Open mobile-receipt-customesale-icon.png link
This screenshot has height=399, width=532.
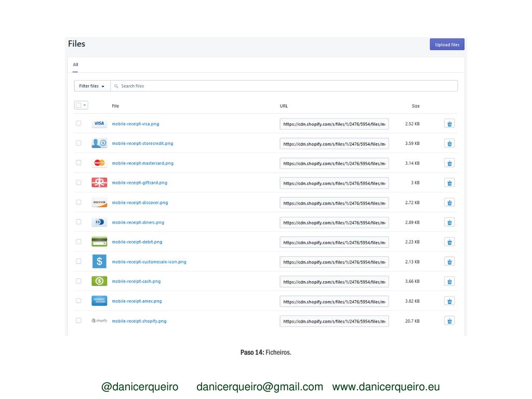pos(149,262)
